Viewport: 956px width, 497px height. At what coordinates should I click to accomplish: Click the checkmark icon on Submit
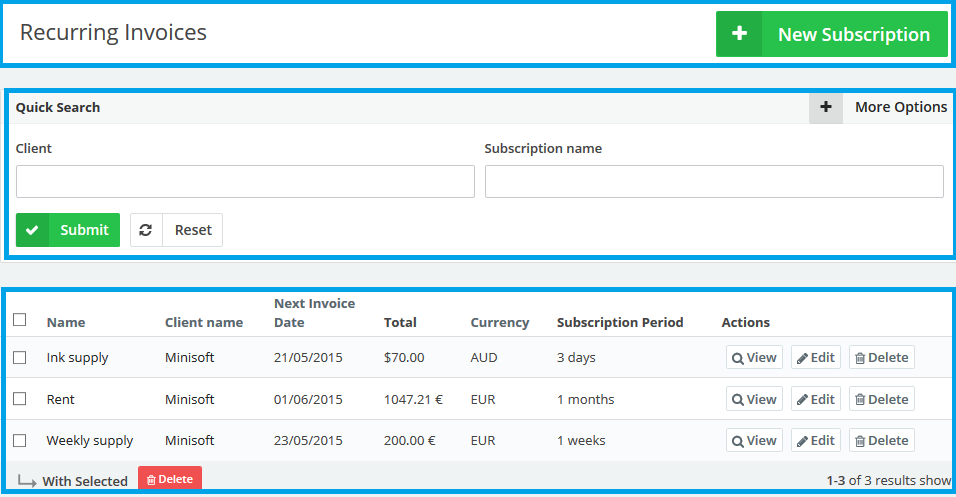click(x=32, y=230)
